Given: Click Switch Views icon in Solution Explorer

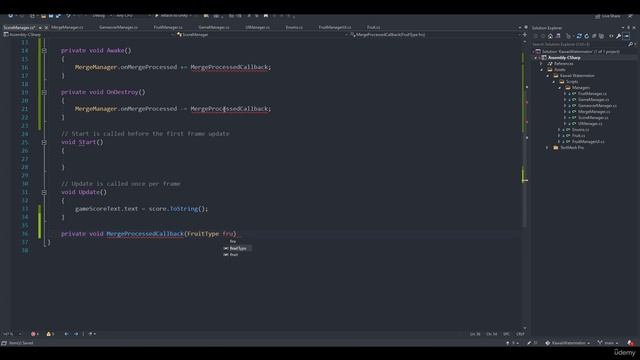Looking at the screenshot, I should 558,36.
